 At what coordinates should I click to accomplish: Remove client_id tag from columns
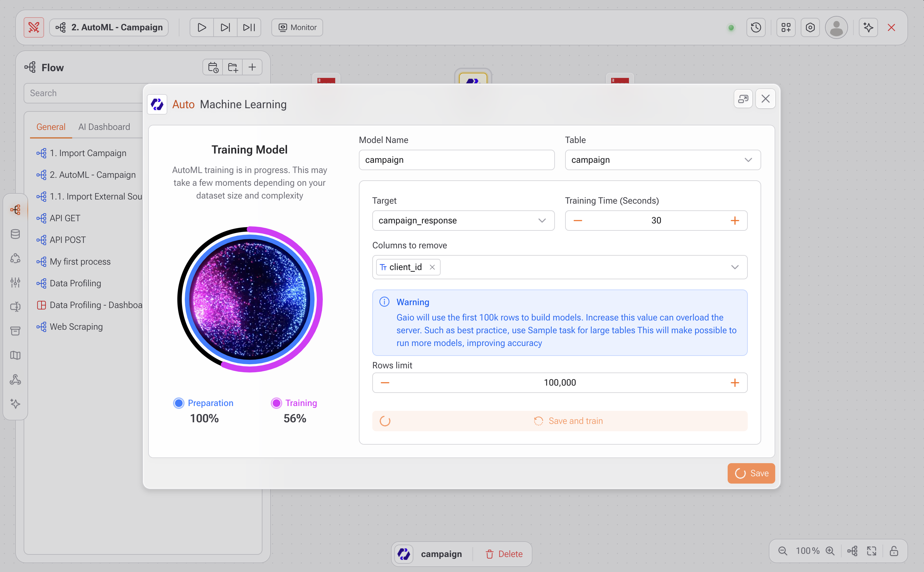pyautogui.click(x=432, y=267)
